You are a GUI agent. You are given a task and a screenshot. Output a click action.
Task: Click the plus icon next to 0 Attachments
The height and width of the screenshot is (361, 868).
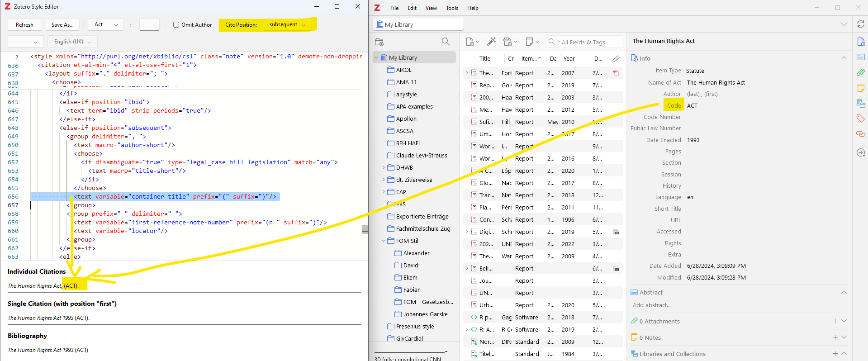[x=835, y=321]
